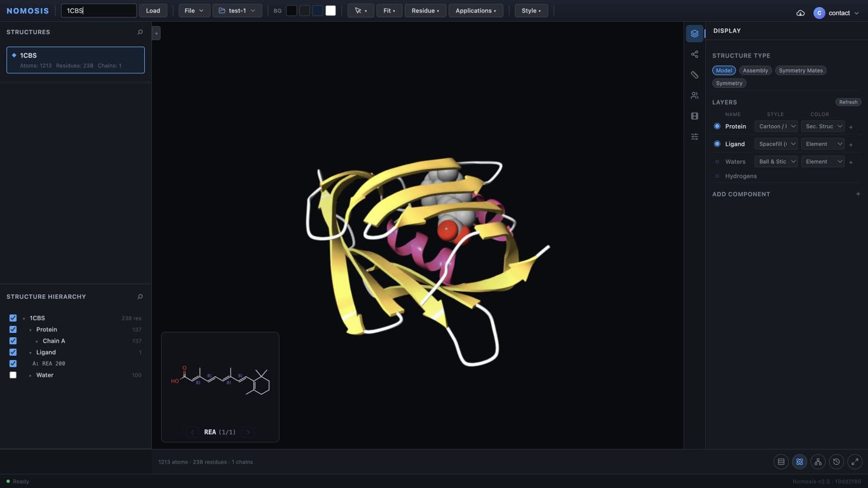Viewport: 868px width, 488px height.
Task: Open the ruler measurements sidebar icon
Action: pyautogui.click(x=694, y=75)
